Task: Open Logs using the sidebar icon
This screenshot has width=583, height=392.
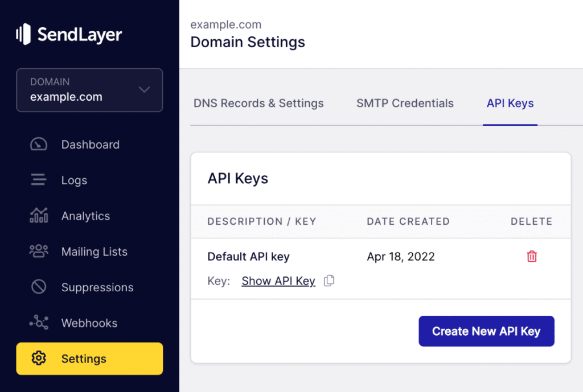Action: (x=38, y=180)
